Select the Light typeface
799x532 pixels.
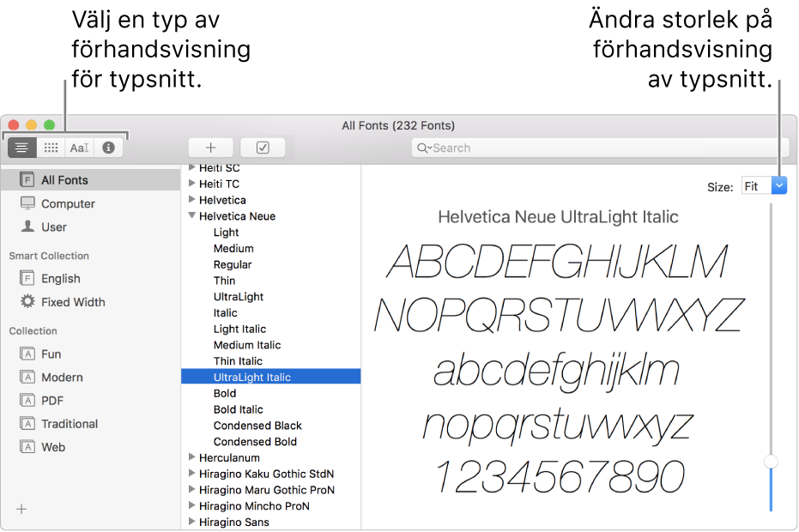226,233
